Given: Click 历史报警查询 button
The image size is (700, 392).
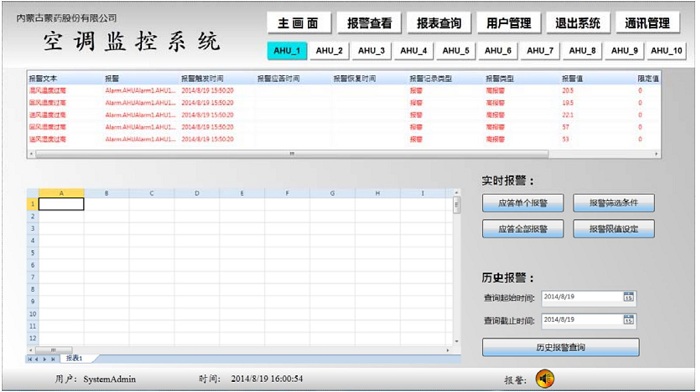Looking at the screenshot, I should coord(561,347).
